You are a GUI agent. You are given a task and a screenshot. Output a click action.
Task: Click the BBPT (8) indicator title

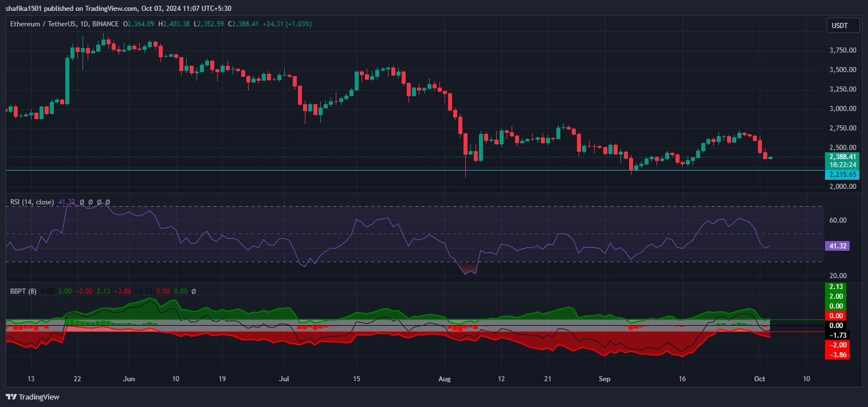pos(23,291)
